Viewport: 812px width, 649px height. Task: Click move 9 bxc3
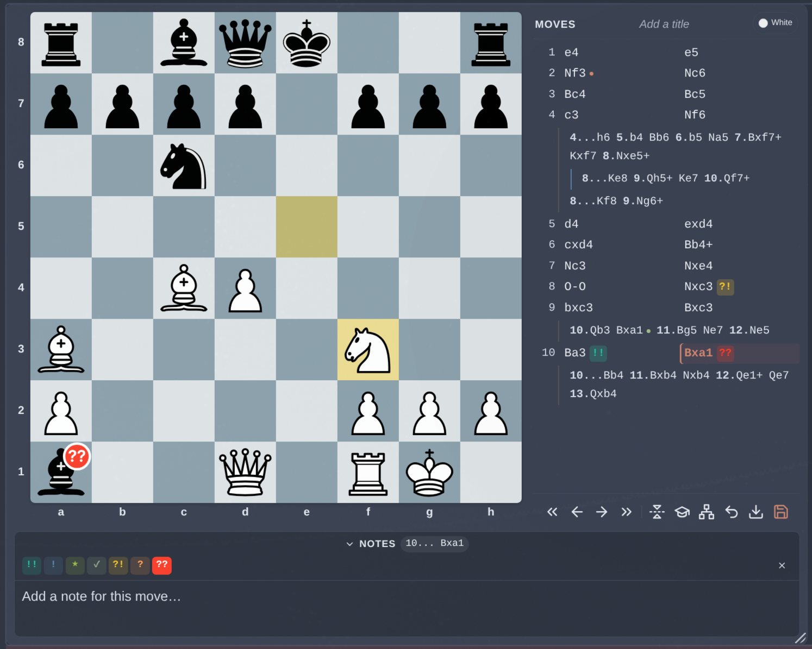pos(578,308)
